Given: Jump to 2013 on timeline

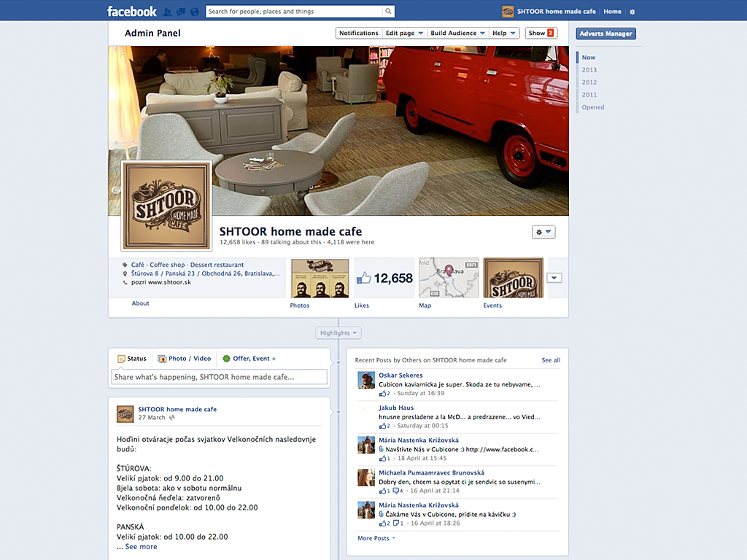Looking at the screenshot, I should (x=589, y=69).
